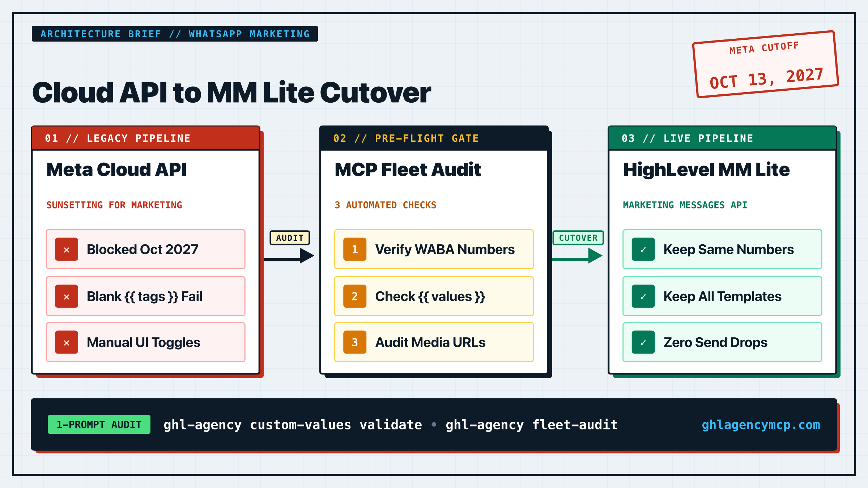
Task: Click the orange number 1 badge
Action: pyautogui.click(x=355, y=249)
